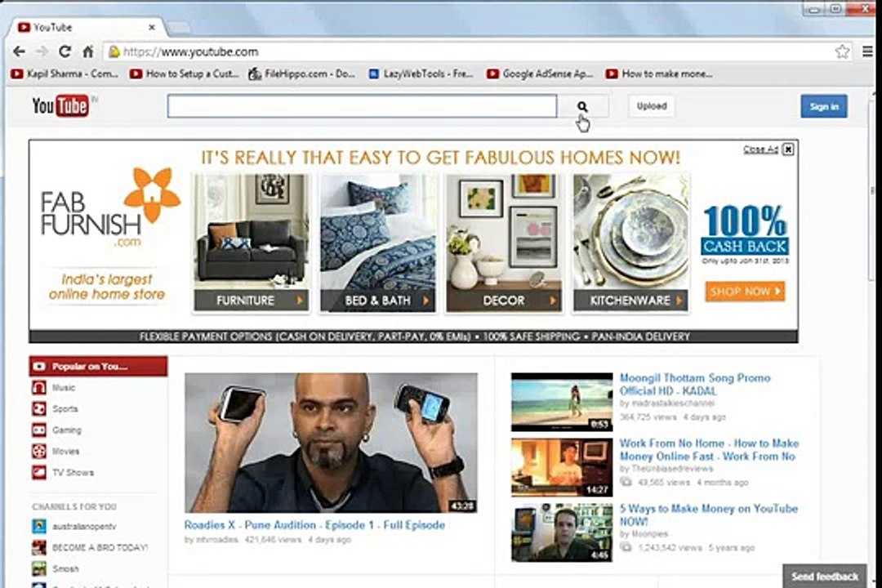Click the Sign in button
Image resolution: width=882 pixels, height=588 pixels.
click(x=824, y=106)
